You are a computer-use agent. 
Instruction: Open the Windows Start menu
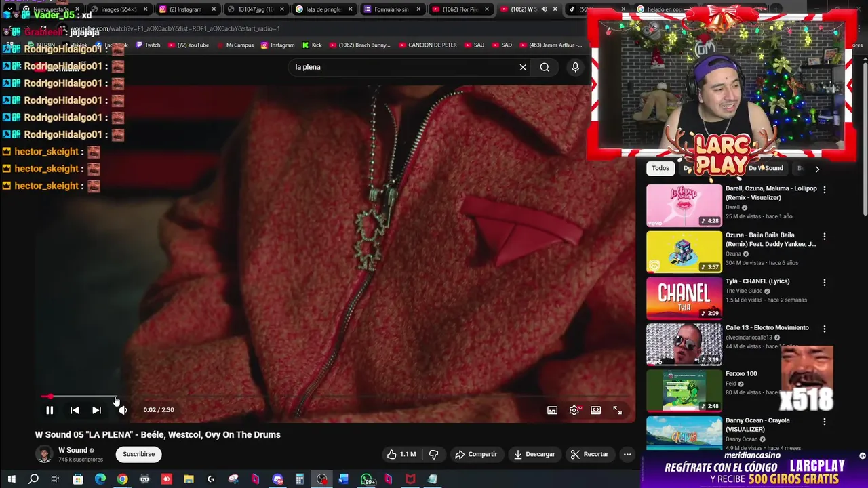pyautogui.click(x=11, y=479)
